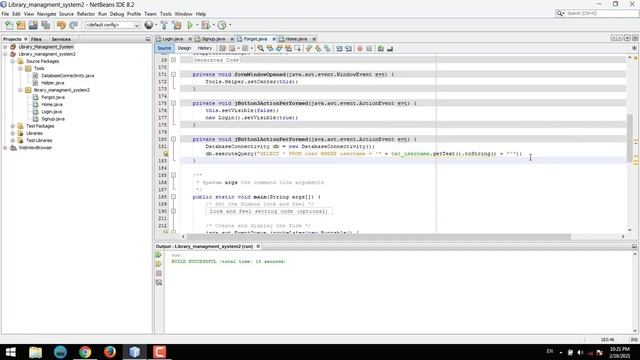Toggle Rectangular Selection editor button
The image size is (640, 360).
[298, 49]
